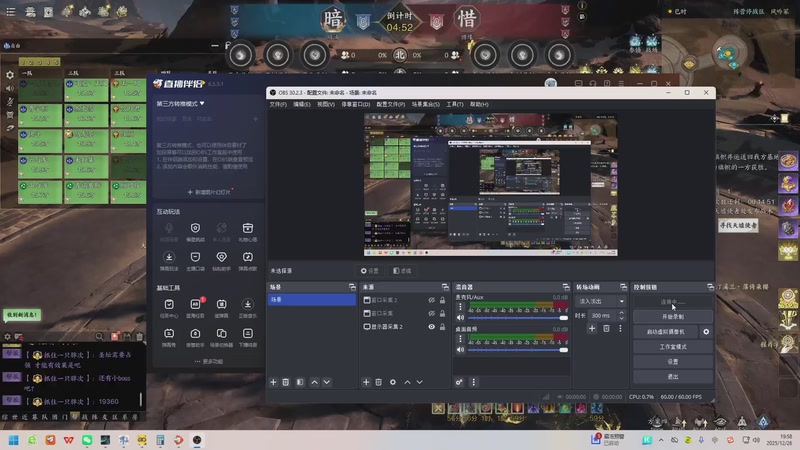Screen dimensions: 800x450
Task: Open source properties gear in the 来源 panel toolbar
Action: (x=393, y=382)
